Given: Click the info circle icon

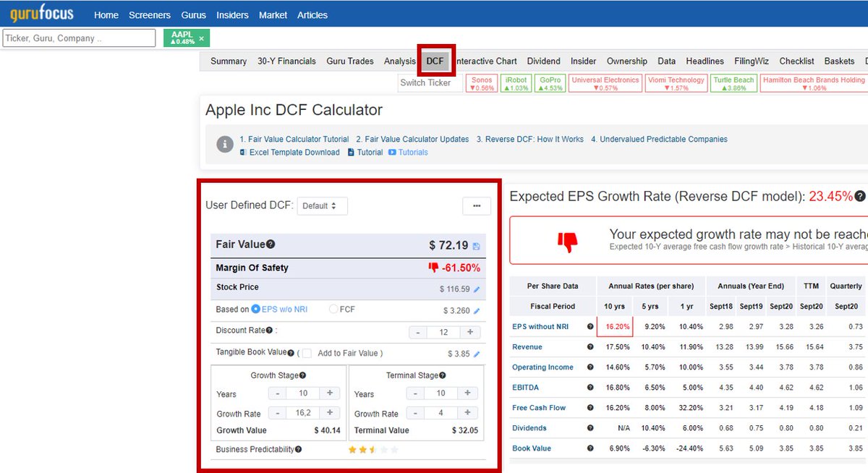Looking at the screenshot, I should (225, 145).
